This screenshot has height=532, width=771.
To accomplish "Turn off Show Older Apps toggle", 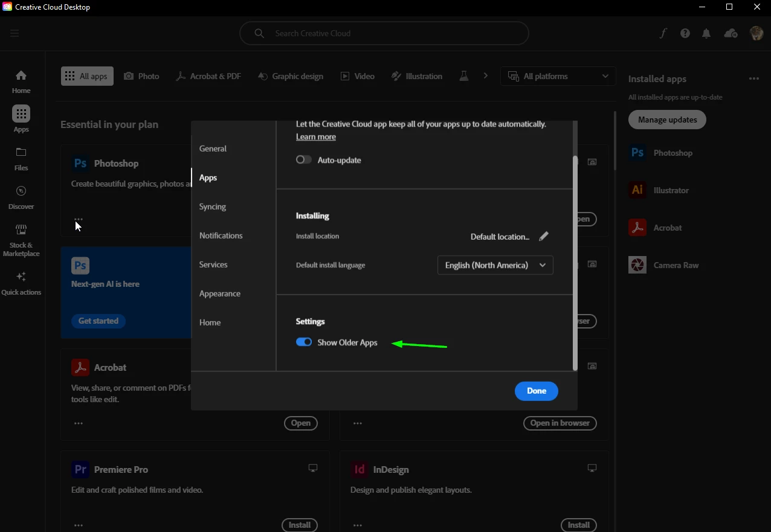I will (x=304, y=342).
